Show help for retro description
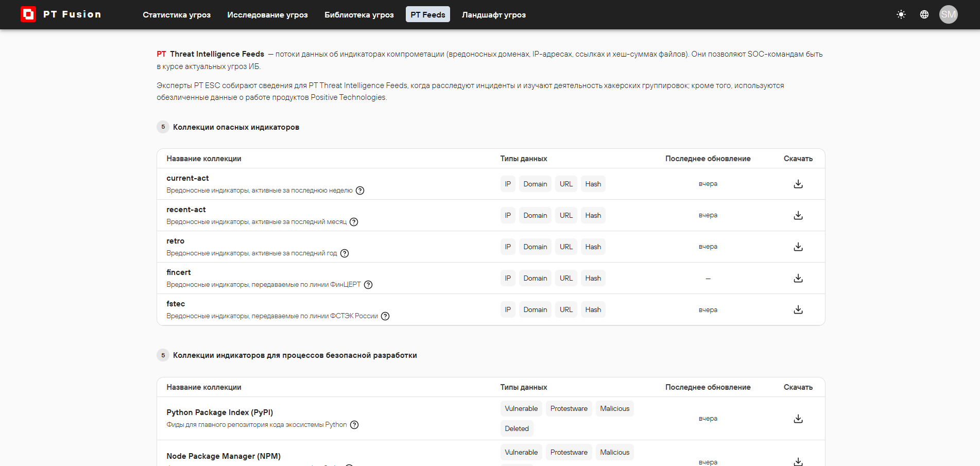Screen dimensions: 980x466 pos(345,253)
